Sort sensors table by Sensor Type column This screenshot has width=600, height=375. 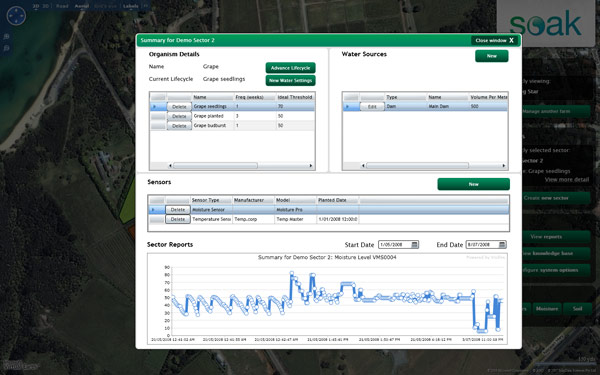[211, 200]
